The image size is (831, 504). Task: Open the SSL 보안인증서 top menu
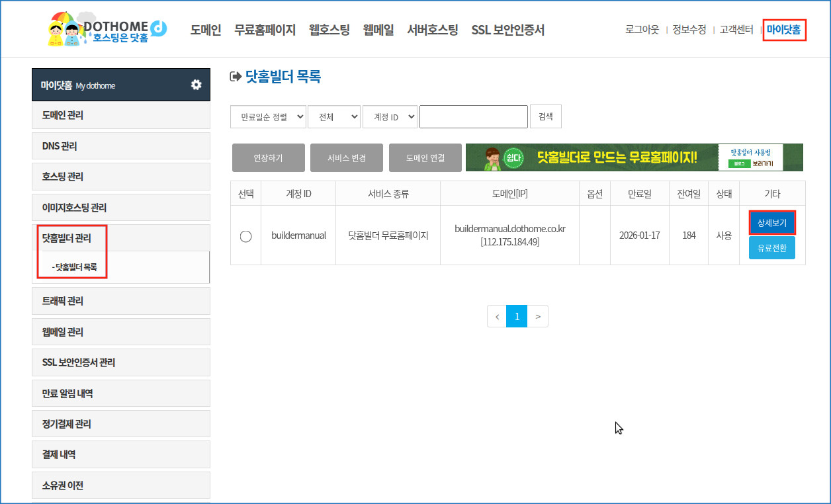click(508, 30)
